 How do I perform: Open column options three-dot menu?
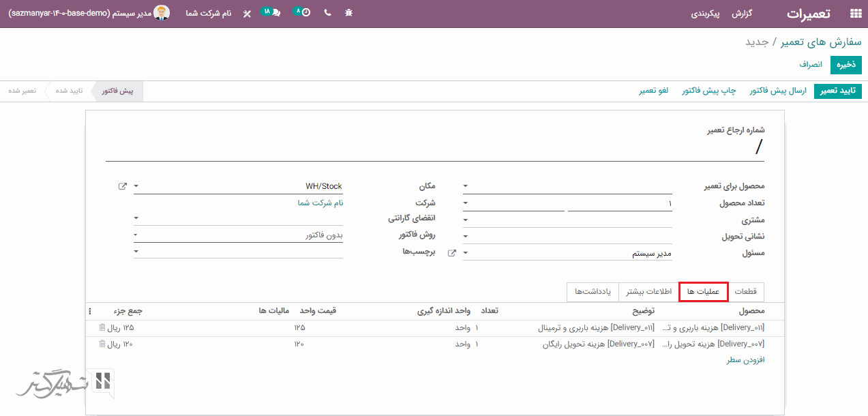[x=90, y=311]
